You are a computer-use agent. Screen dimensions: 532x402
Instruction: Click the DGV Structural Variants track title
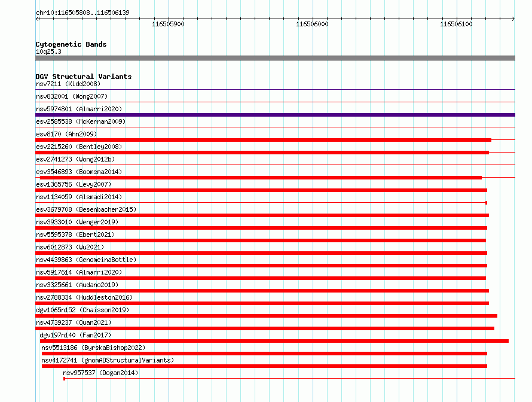pyautogui.click(x=84, y=77)
